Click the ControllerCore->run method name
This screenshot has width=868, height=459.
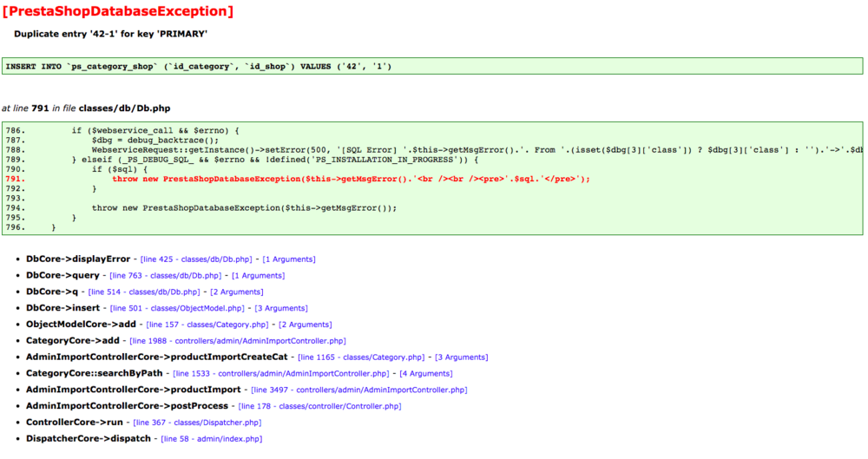(75, 423)
